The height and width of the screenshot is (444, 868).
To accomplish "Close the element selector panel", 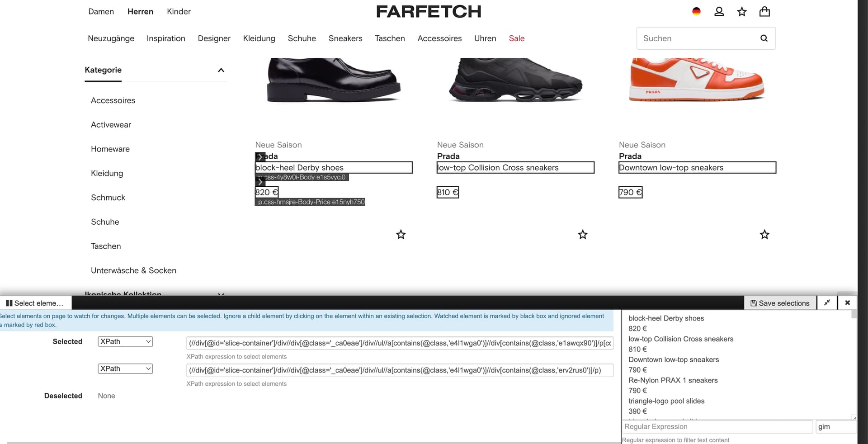I will click(848, 303).
